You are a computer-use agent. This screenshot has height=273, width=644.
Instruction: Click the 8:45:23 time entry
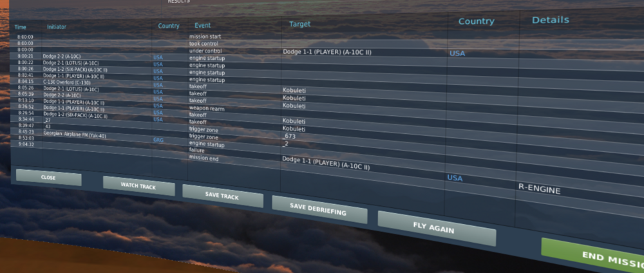[x=26, y=131]
